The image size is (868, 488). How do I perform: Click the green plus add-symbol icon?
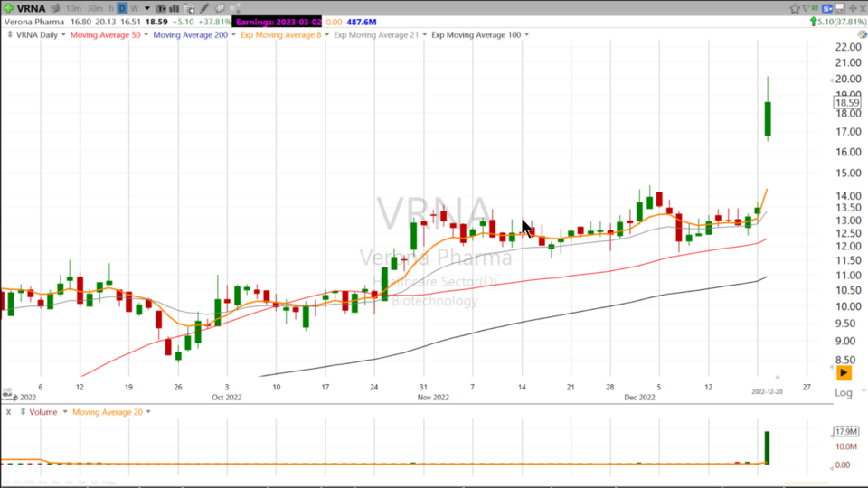coord(8,8)
